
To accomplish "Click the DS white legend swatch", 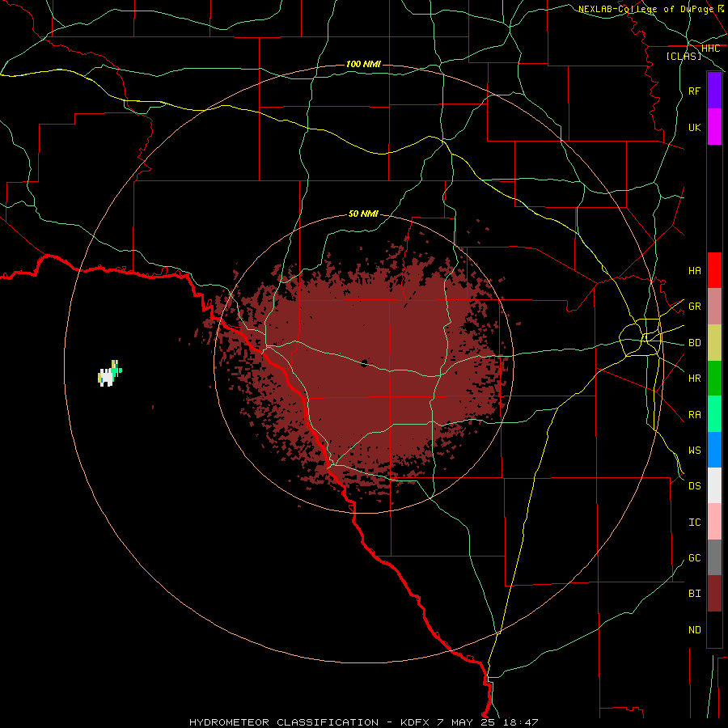I will [x=714, y=485].
